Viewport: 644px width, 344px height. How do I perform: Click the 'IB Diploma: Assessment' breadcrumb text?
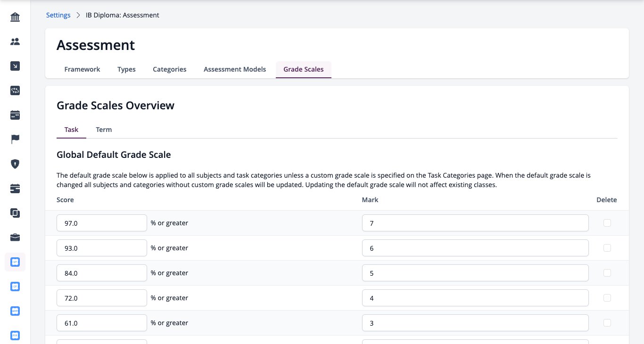point(123,15)
